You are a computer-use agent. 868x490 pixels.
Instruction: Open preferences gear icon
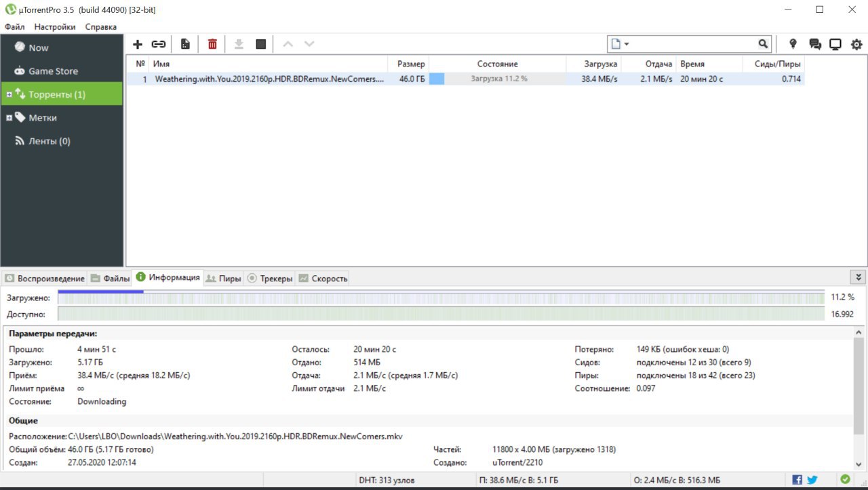click(856, 44)
